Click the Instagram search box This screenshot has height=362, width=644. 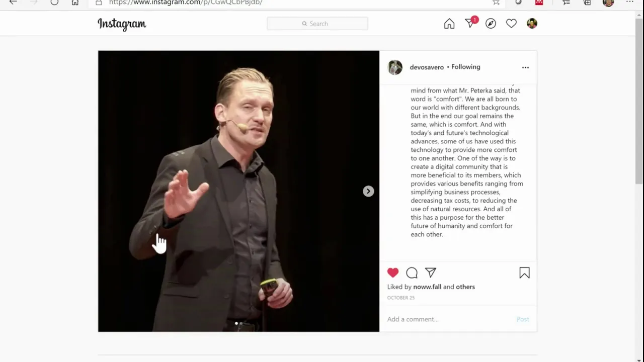tap(317, 24)
